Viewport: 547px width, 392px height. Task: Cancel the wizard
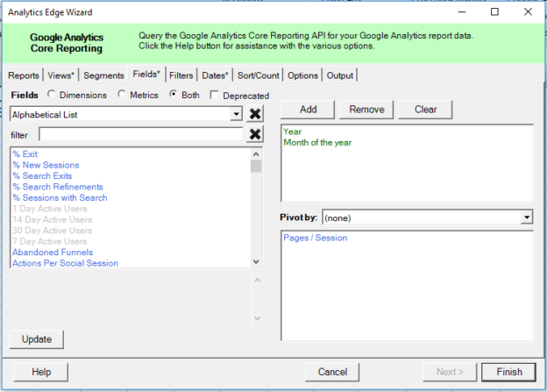332,372
